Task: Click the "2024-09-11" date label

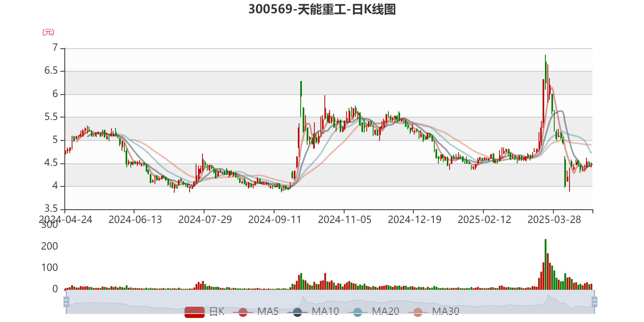Action: coord(275,220)
